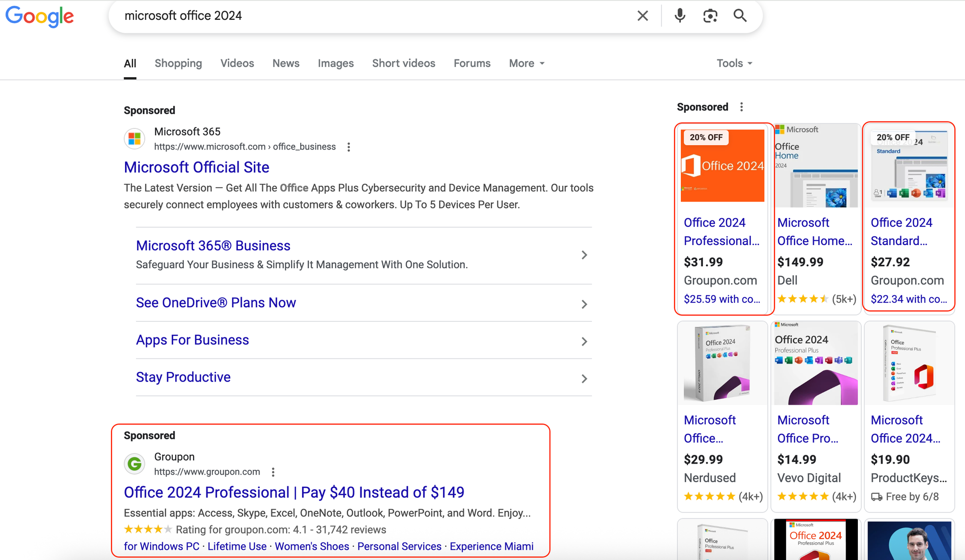Screen dimensions: 965x560
Task: Clear the search box with the X icon
Action: click(642, 16)
